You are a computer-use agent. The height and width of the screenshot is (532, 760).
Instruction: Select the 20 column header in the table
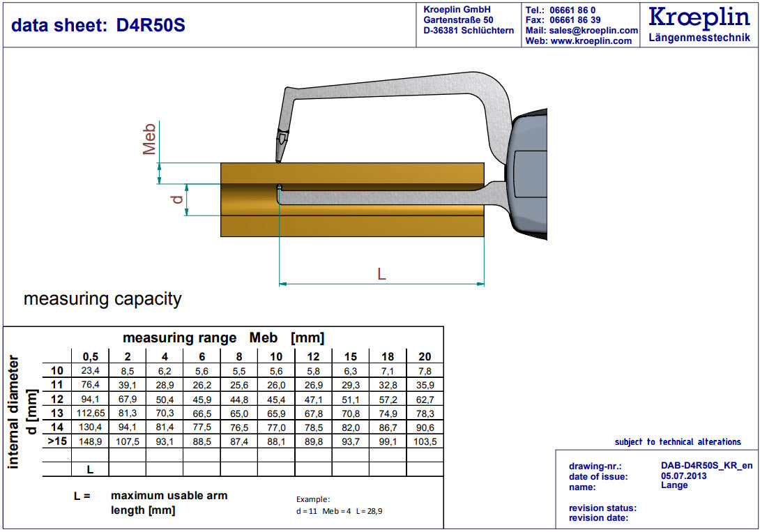(x=424, y=356)
